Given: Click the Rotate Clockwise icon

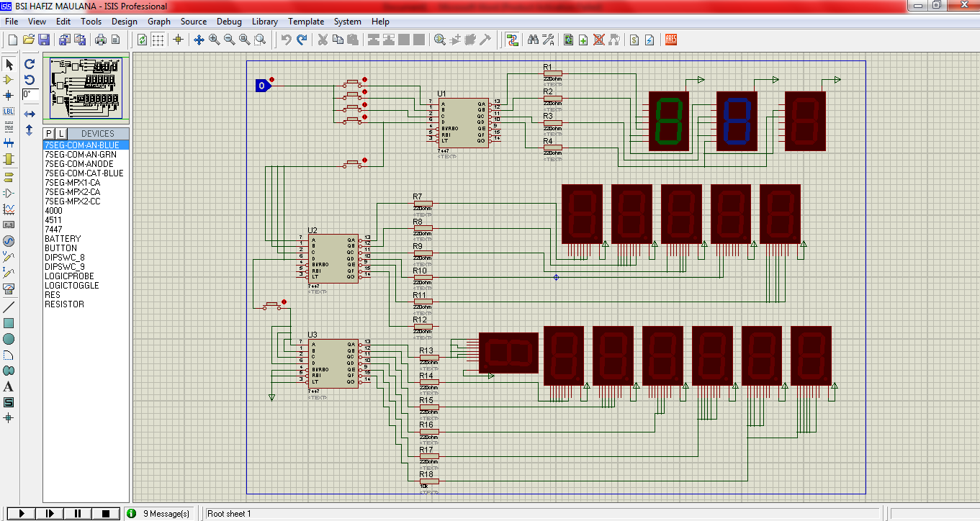Looking at the screenshot, I should point(30,63).
